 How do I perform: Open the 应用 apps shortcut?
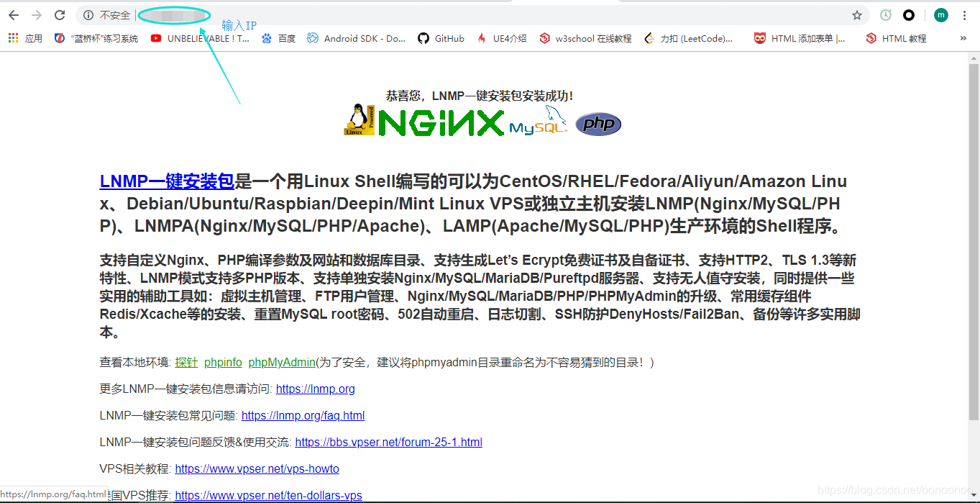(x=25, y=38)
